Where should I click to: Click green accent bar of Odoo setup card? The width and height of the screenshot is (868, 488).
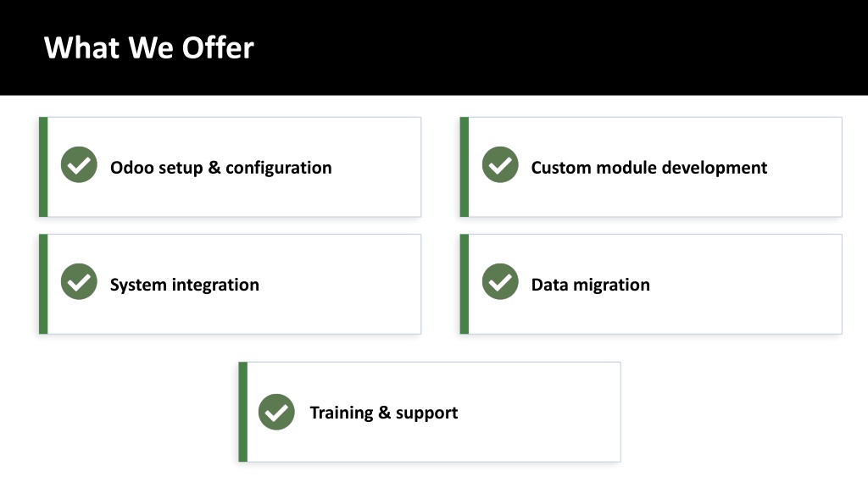point(43,167)
